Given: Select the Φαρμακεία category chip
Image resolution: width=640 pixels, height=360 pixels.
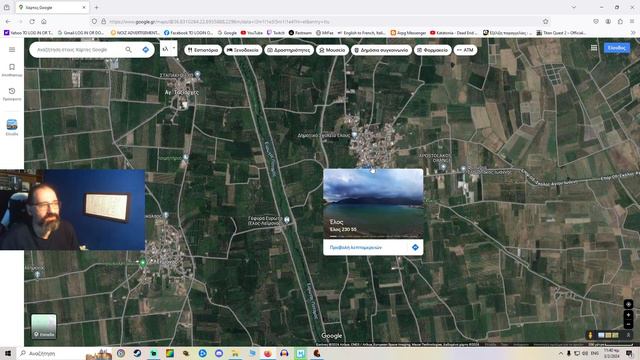Looking at the screenshot, I should (x=432, y=50).
